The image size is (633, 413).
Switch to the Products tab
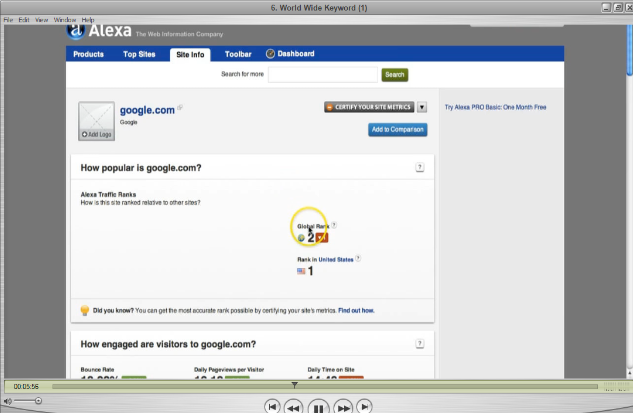coord(88,54)
